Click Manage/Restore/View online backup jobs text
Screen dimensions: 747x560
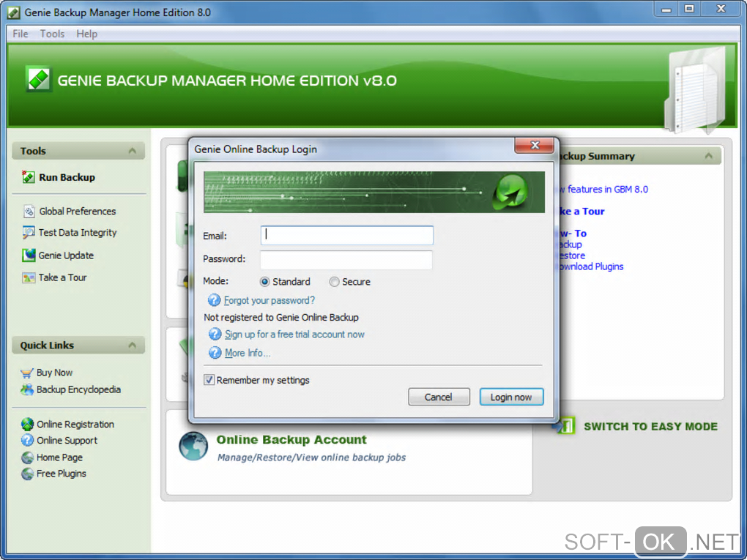point(311,457)
